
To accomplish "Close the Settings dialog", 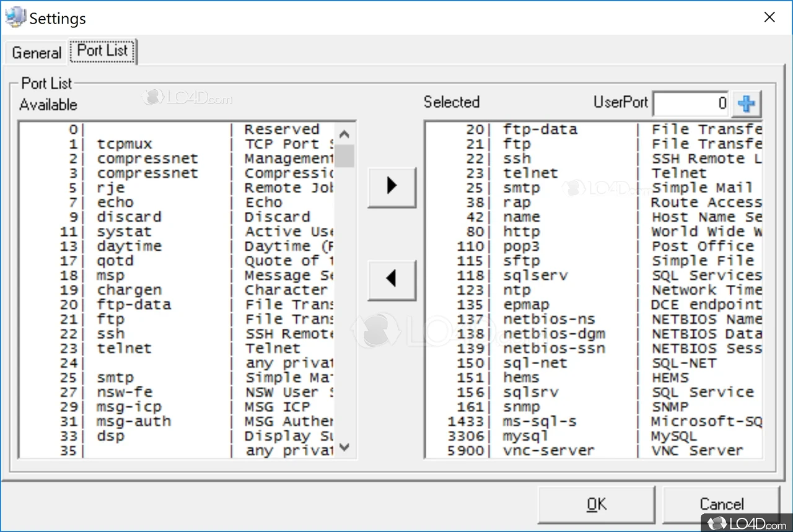I will click(769, 17).
